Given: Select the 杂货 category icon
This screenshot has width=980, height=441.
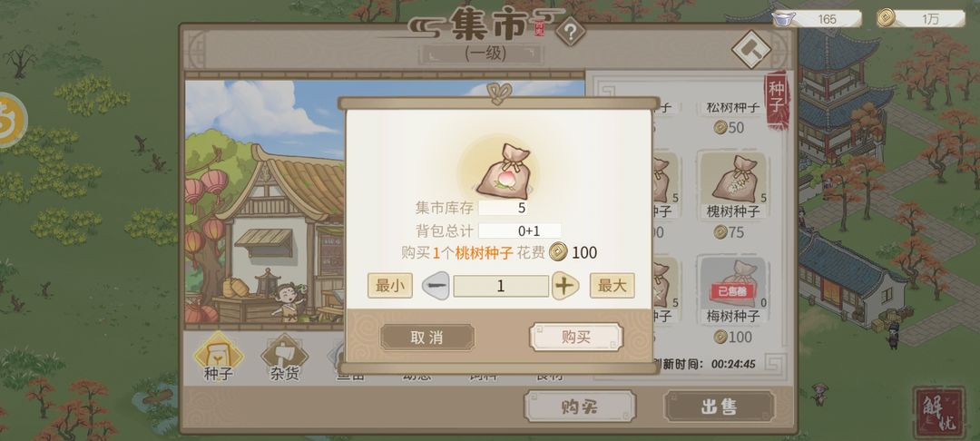Looking at the screenshot, I should click(284, 357).
